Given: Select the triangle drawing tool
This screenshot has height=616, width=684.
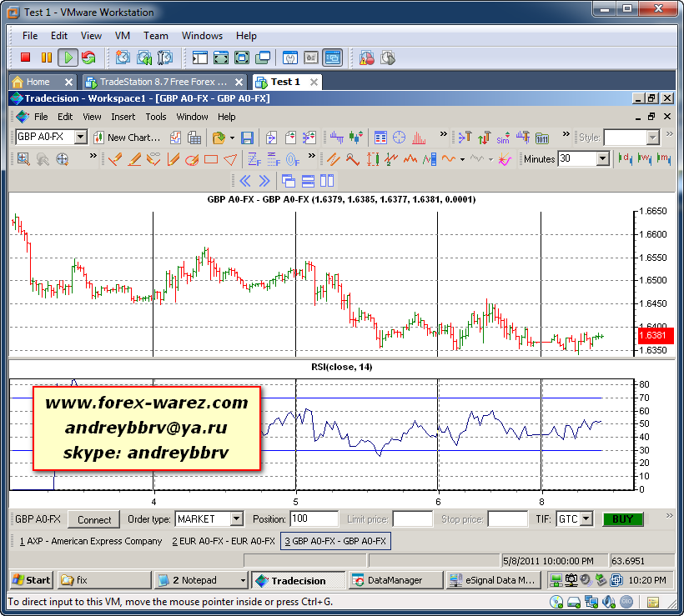Looking at the screenshot, I should [230, 159].
